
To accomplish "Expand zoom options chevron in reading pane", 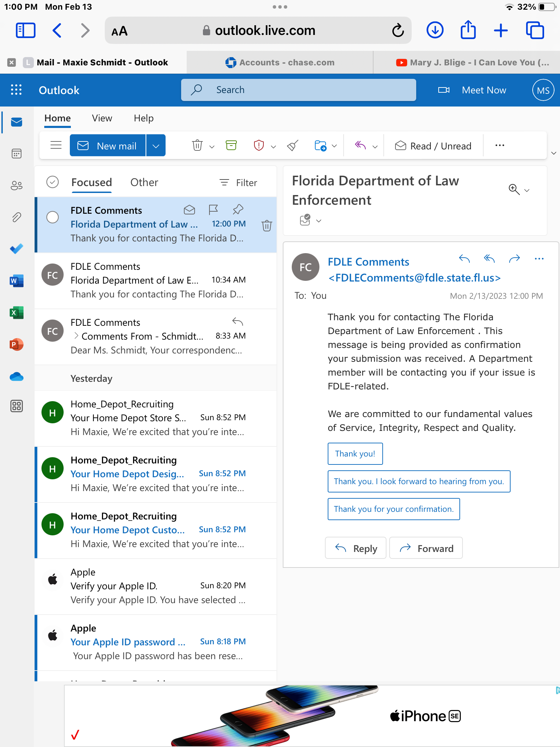I will click(x=527, y=190).
